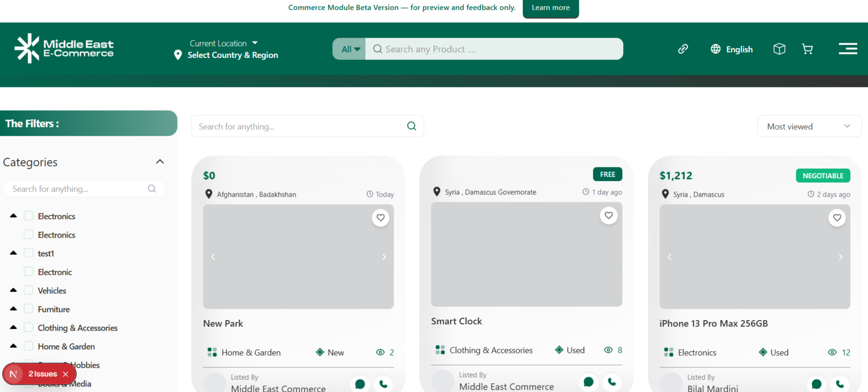868x392 pixels.
Task: Collapse the Categories section
Action: click(160, 162)
